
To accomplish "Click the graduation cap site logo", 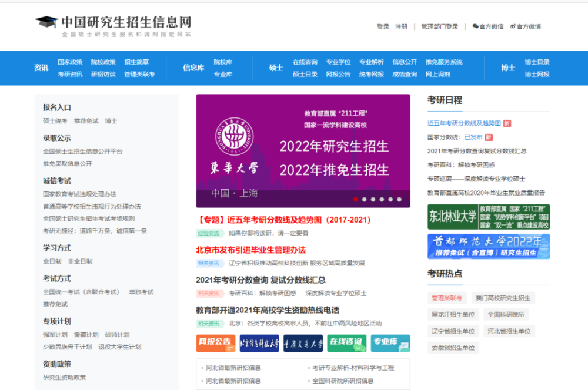I will [x=46, y=23].
